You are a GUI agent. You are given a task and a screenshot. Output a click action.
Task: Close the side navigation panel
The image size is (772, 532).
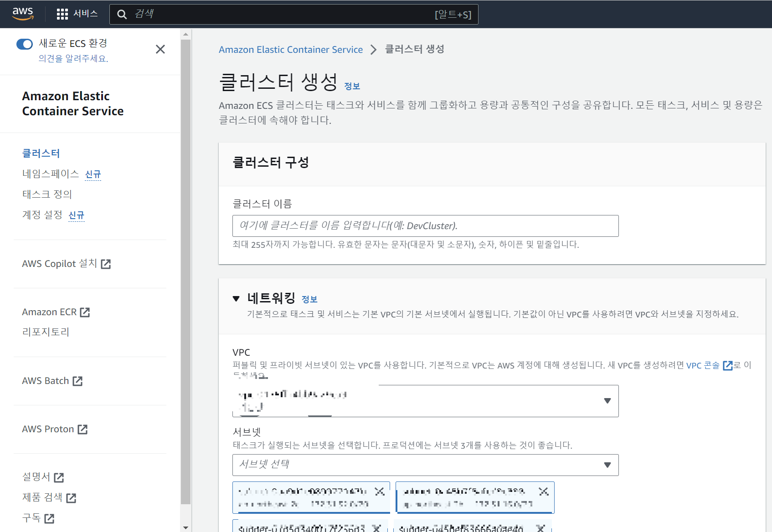point(160,49)
